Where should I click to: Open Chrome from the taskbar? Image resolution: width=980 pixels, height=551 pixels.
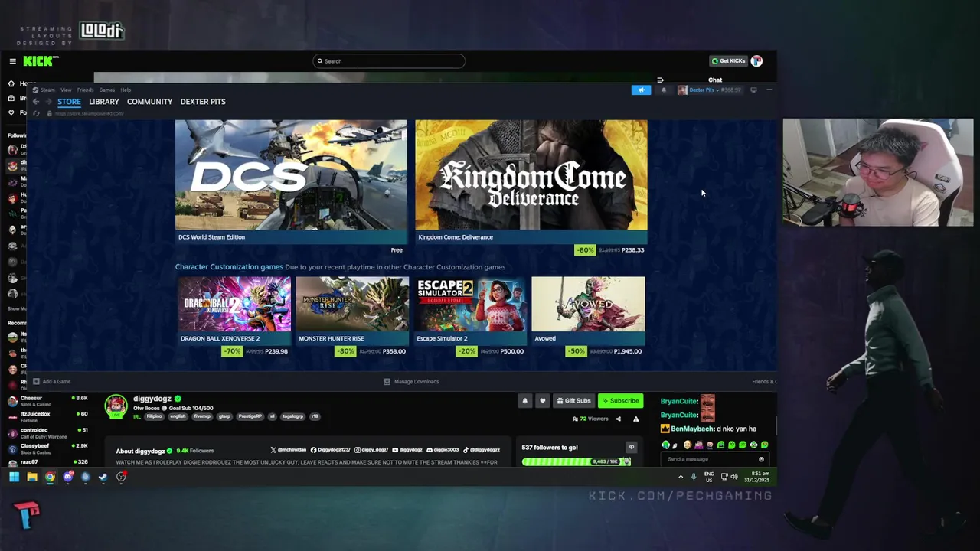tap(50, 477)
